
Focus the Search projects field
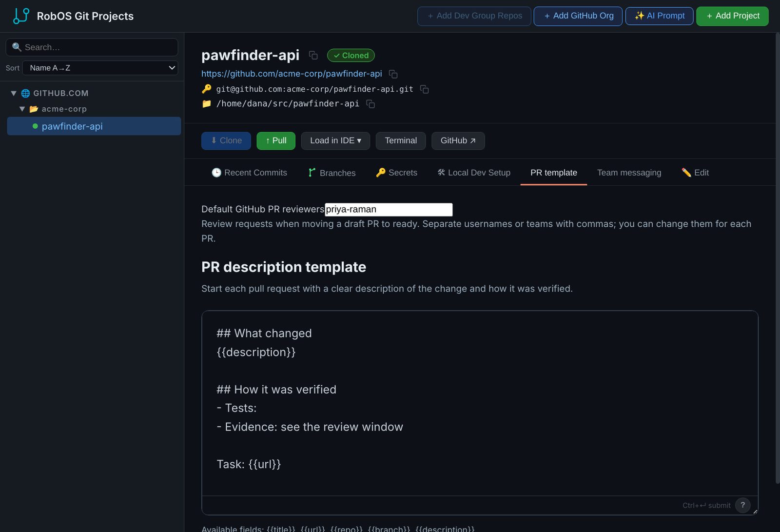click(92, 47)
